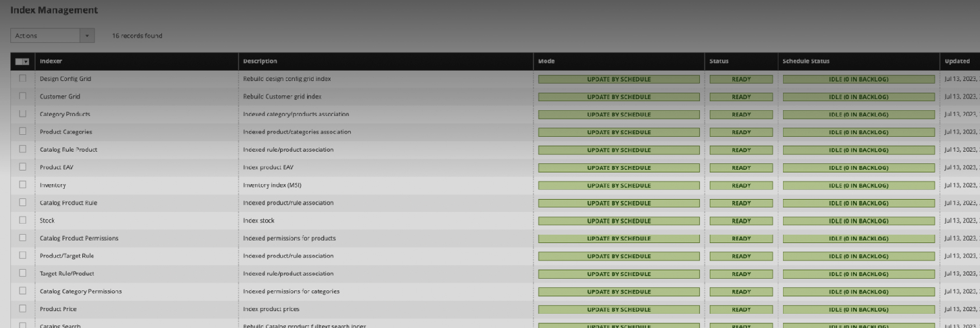980x328 pixels.
Task: Mark the Catalog Rule Product checkbox
Action: point(23,149)
